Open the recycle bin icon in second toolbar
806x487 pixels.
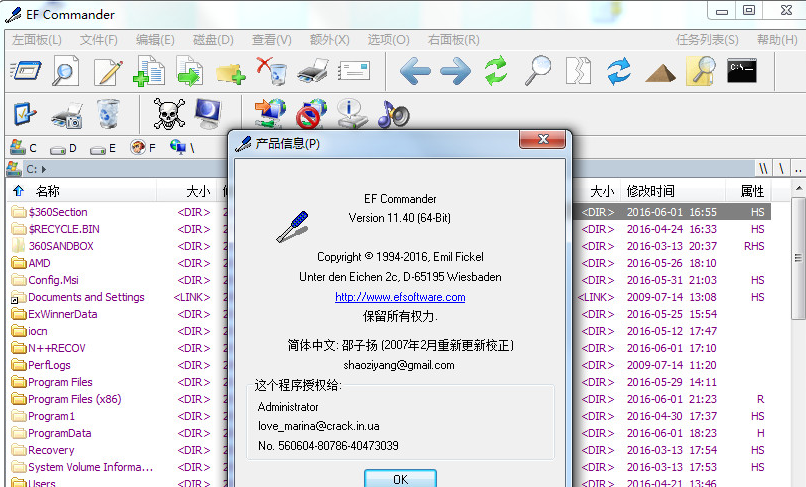pyautogui.click(x=108, y=113)
